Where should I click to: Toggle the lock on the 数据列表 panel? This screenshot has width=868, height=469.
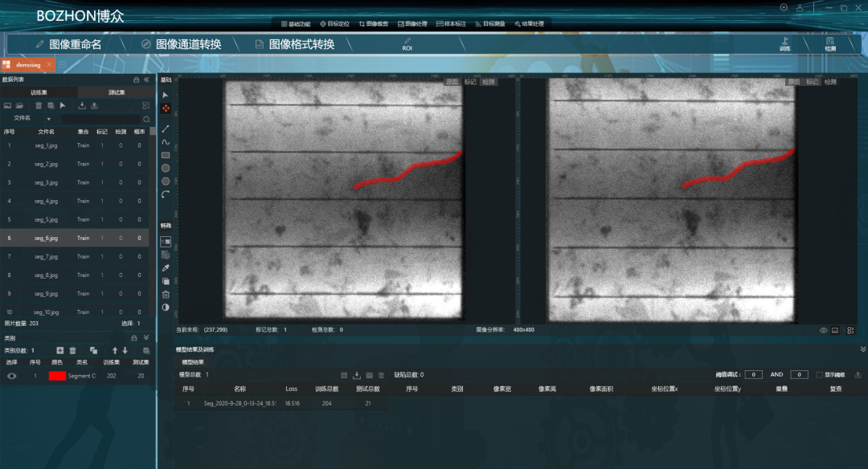point(136,80)
